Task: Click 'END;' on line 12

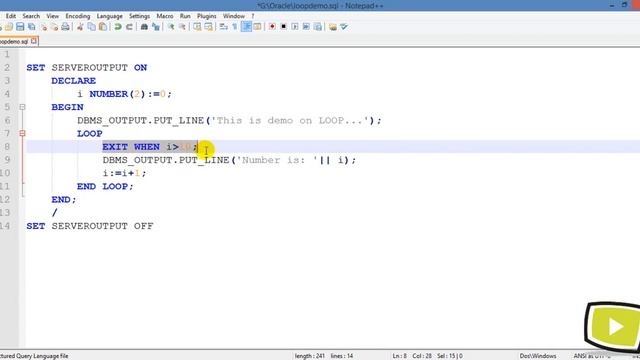Action: click(64, 200)
